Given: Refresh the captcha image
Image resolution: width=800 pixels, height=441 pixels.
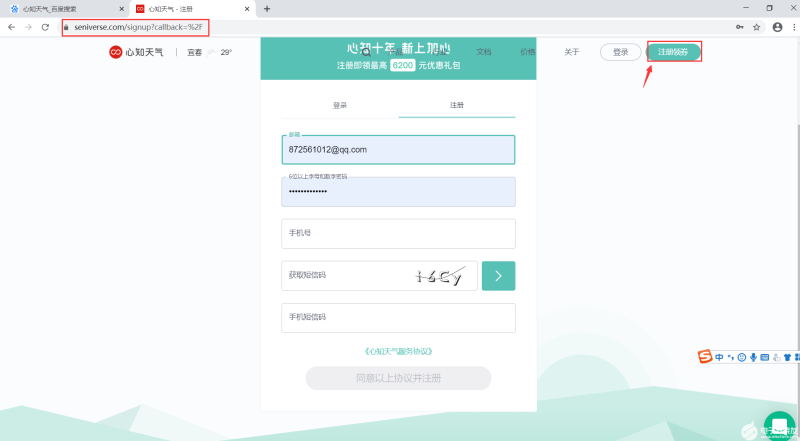Looking at the screenshot, I should [439, 276].
